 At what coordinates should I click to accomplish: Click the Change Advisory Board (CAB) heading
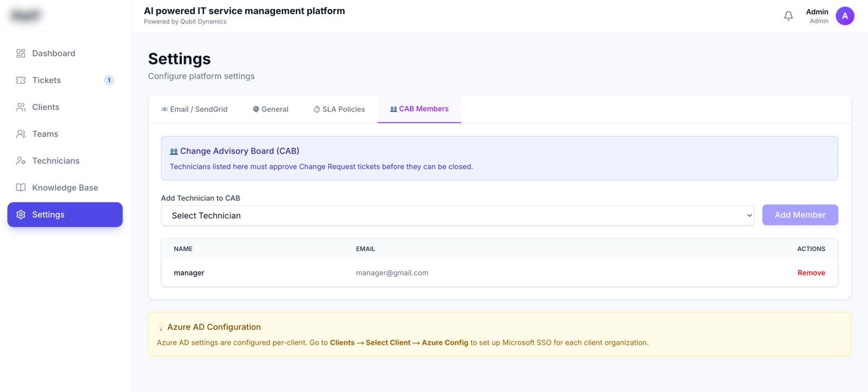pos(240,151)
